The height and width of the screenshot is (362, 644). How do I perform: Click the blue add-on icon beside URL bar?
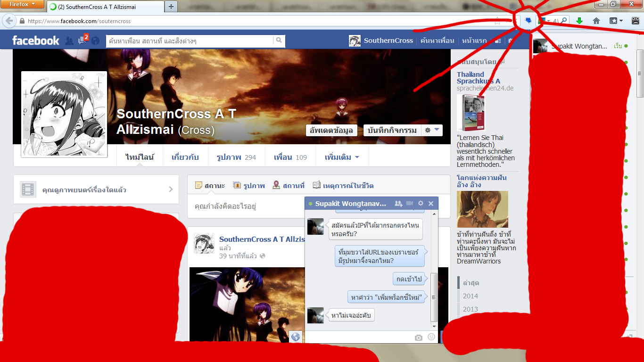[x=528, y=20]
